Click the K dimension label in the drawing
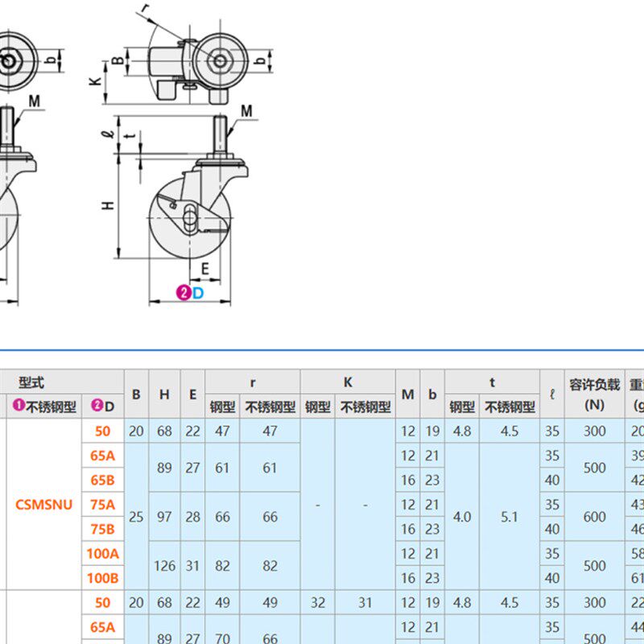 coord(95,80)
